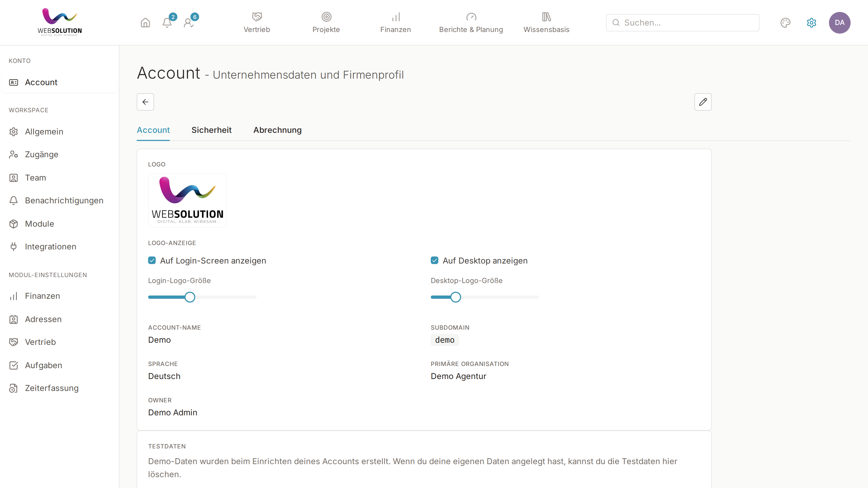Open the settings gear in header
The height and width of the screenshot is (488, 868).
[x=811, y=23]
